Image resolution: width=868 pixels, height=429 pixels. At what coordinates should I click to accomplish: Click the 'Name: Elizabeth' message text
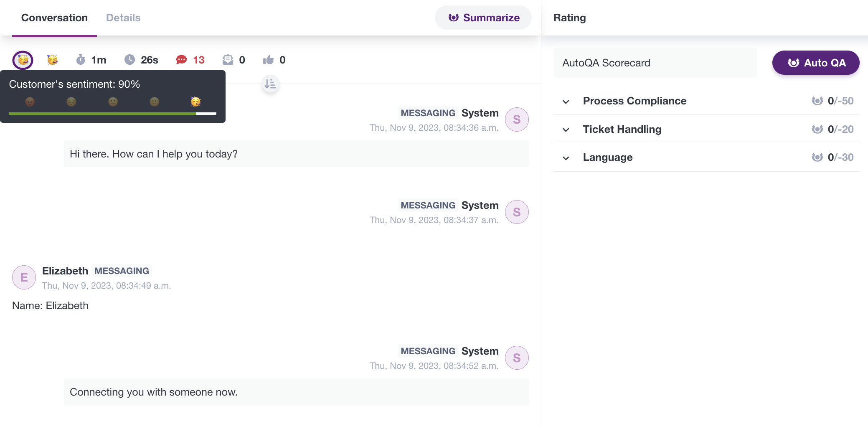[50, 305]
